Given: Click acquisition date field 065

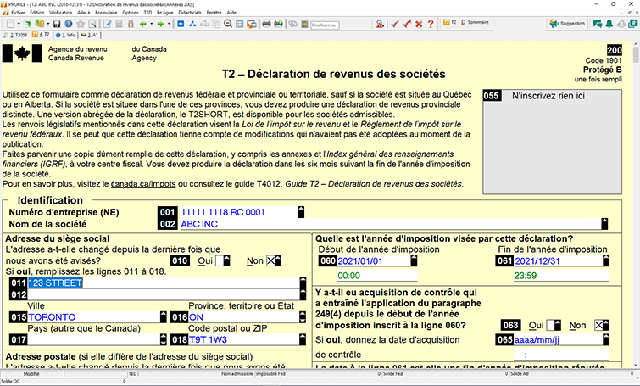Looking at the screenshot, I should click(558, 339).
